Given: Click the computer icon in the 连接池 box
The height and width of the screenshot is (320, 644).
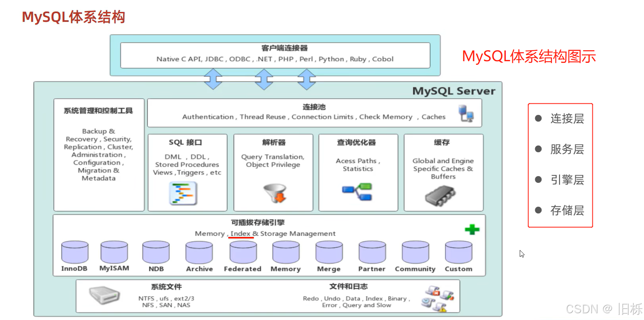Looking at the screenshot, I should (x=466, y=113).
